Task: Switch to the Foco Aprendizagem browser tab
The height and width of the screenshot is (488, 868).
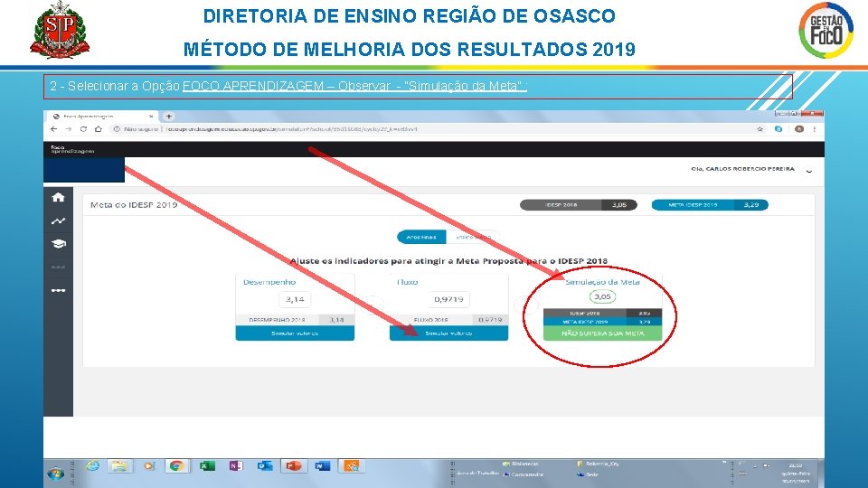Action: [x=102, y=117]
